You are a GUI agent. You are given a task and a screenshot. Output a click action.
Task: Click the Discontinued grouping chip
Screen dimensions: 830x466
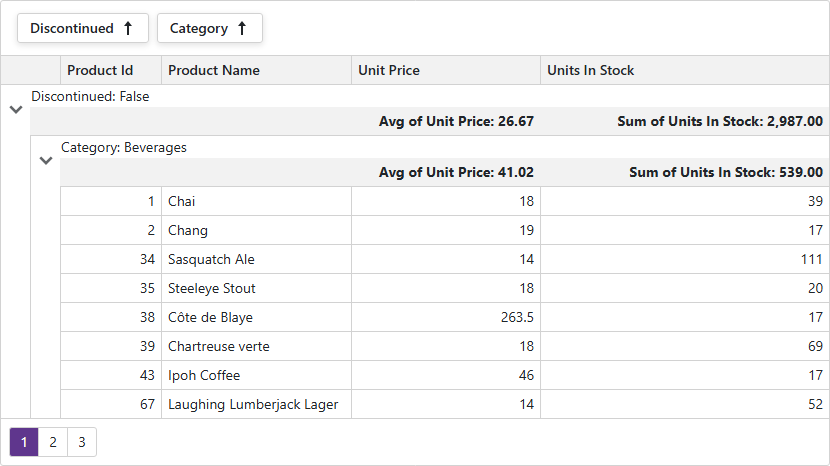click(x=83, y=28)
